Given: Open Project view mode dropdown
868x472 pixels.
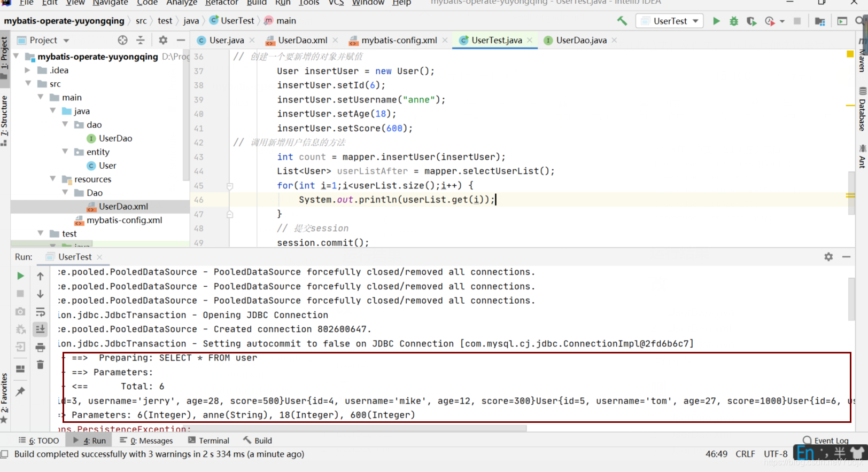Looking at the screenshot, I should 66,41.
